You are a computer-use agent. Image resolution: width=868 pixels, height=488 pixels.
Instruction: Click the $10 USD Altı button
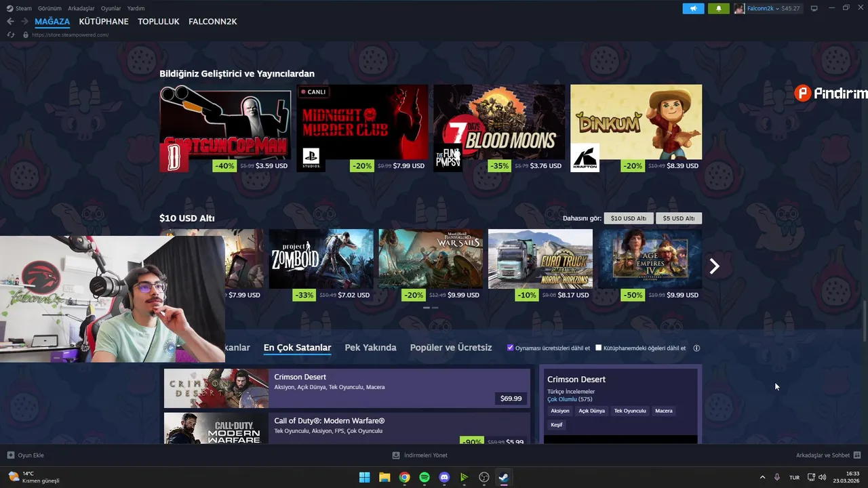tap(629, 218)
